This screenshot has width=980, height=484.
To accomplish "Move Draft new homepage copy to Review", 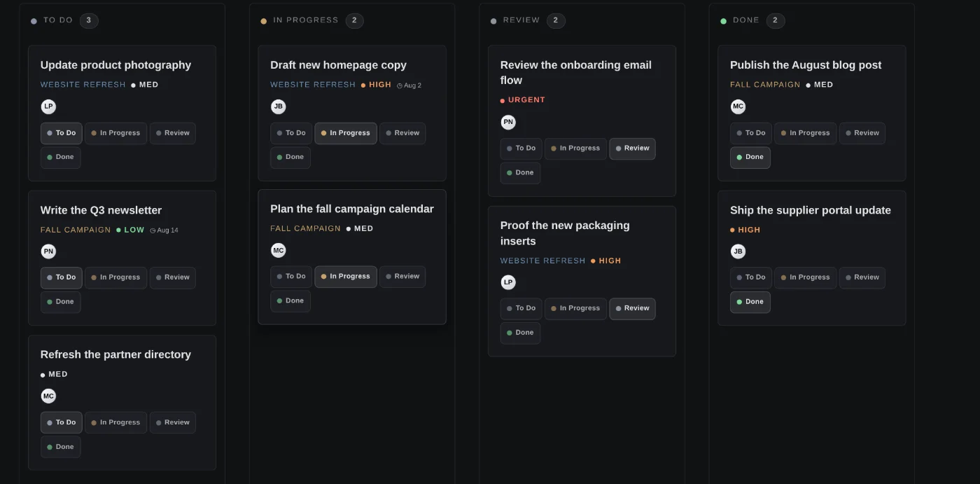I will [402, 133].
